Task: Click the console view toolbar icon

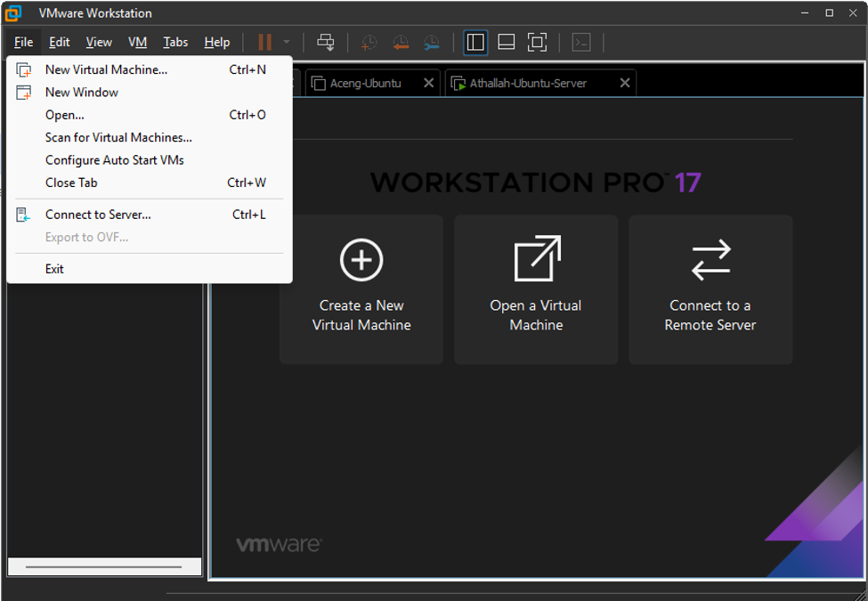Action: click(x=581, y=42)
